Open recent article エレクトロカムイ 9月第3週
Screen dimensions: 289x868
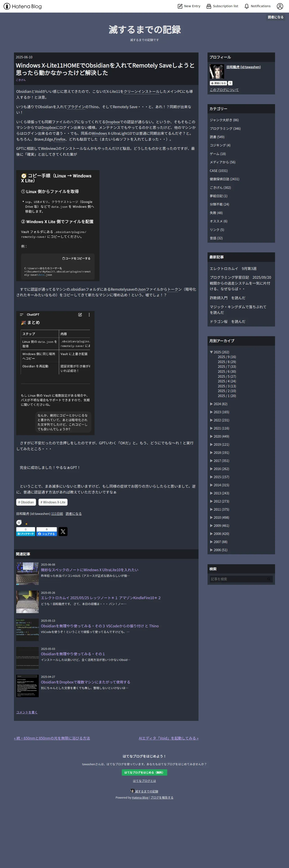click(233, 269)
